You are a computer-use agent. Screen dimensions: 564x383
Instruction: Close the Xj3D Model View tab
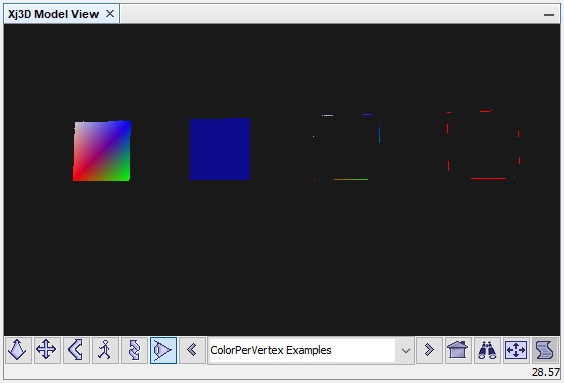point(110,14)
